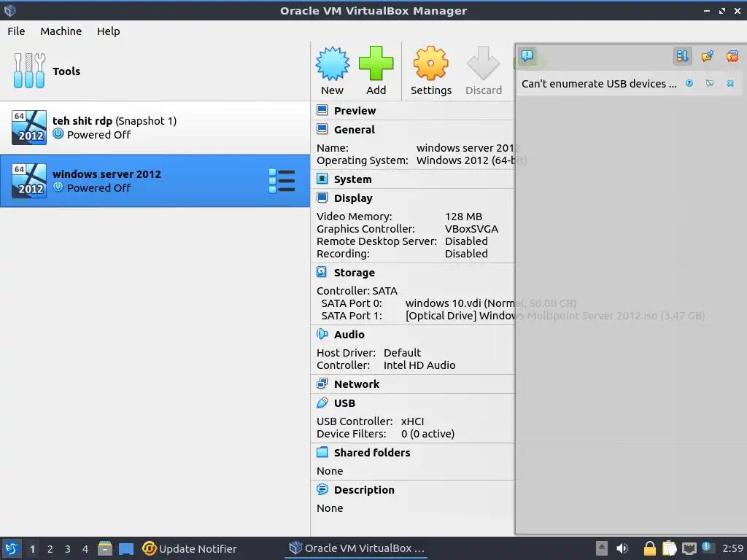This screenshot has width=747, height=560.
Task: Click the Recording Disabled value
Action: (x=466, y=254)
